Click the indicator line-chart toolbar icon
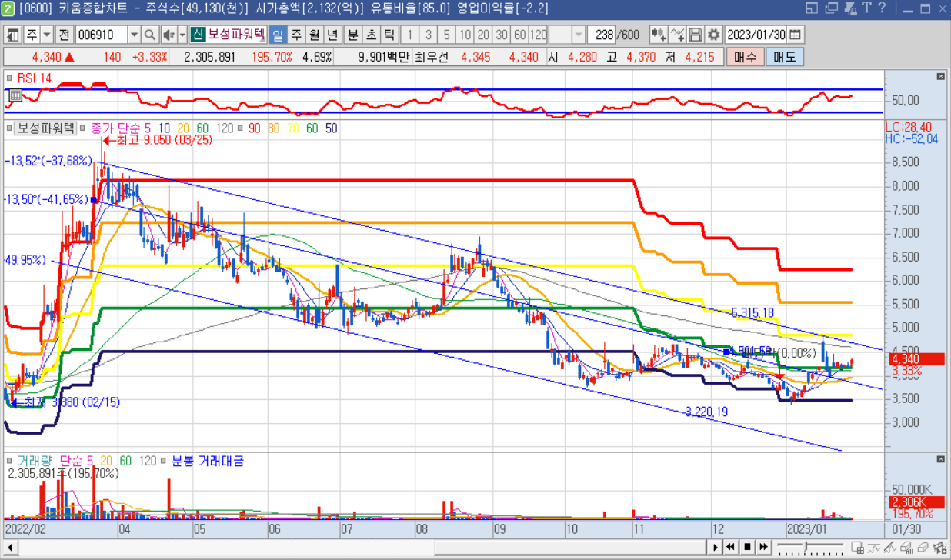The height and width of the screenshot is (560, 951). coord(677,35)
